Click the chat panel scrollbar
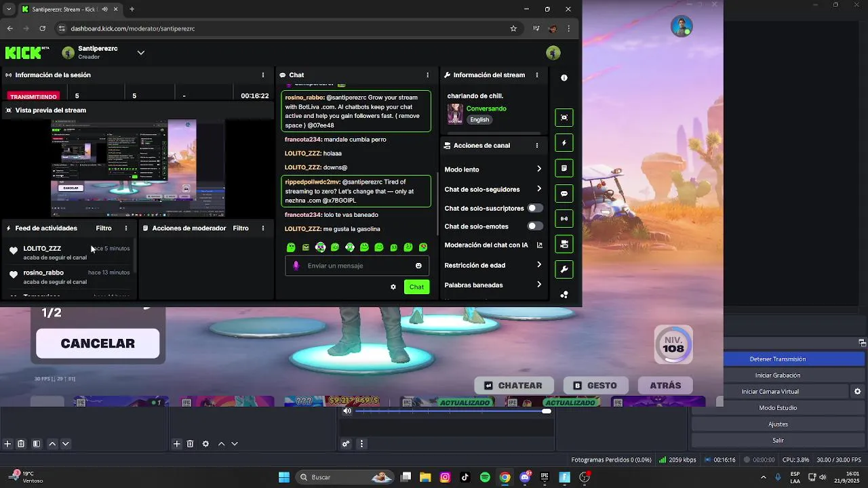868x488 pixels. tap(437, 203)
